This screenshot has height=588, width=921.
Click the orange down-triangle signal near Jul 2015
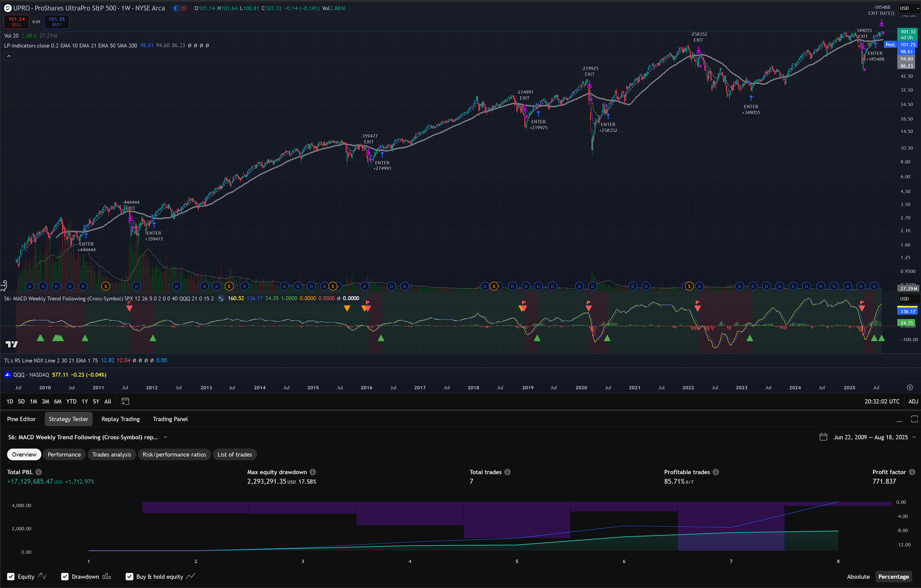(347, 308)
